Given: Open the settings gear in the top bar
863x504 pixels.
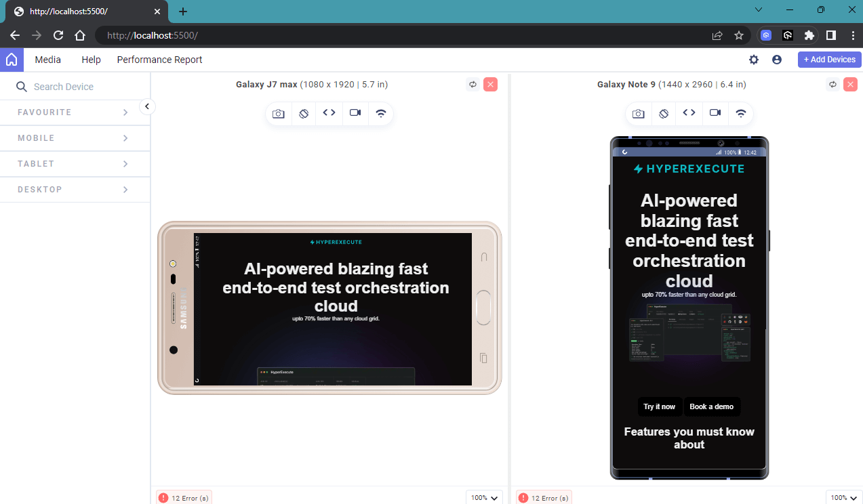Looking at the screenshot, I should pos(753,60).
